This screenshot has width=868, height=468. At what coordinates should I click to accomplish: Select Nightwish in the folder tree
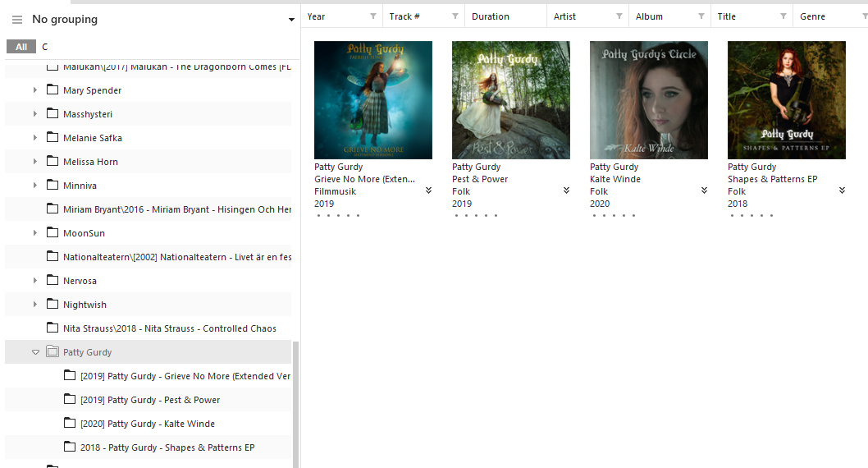(x=85, y=305)
